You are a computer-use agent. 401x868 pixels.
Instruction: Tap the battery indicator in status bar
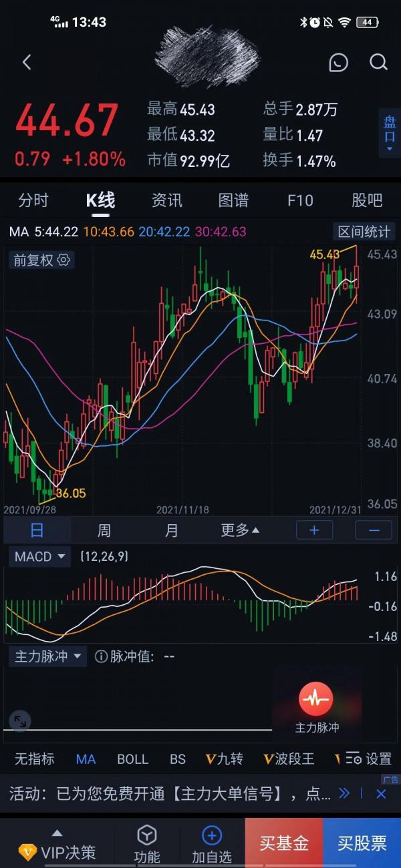pyautogui.click(x=367, y=22)
